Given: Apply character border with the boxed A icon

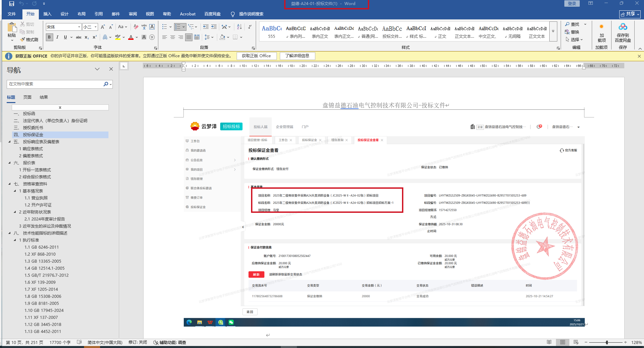Looking at the screenshot, I should [152, 27].
